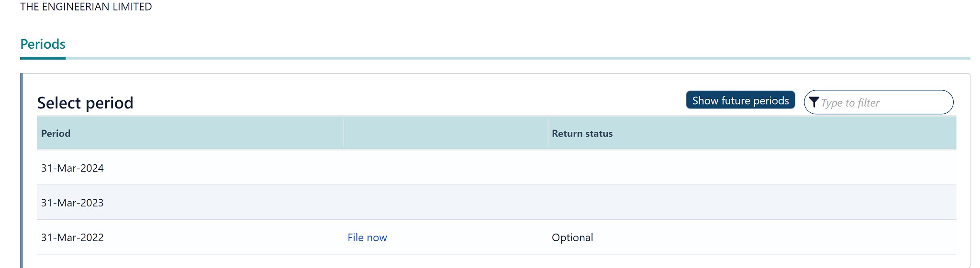
Task: Select the 31-Mar-2024 period row
Action: (x=72, y=168)
